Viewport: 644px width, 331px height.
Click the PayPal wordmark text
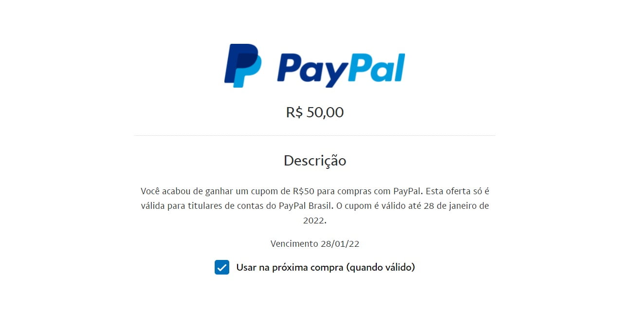pos(341,69)
